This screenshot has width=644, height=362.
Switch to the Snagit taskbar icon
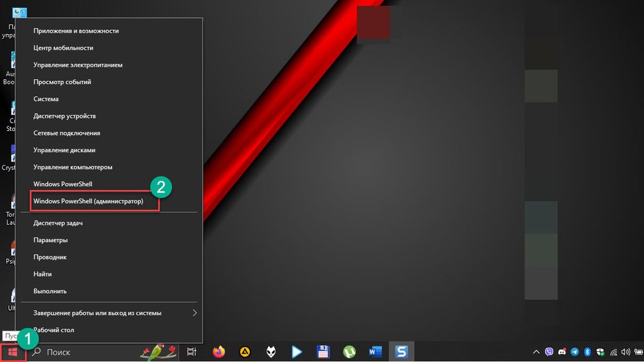401,352
